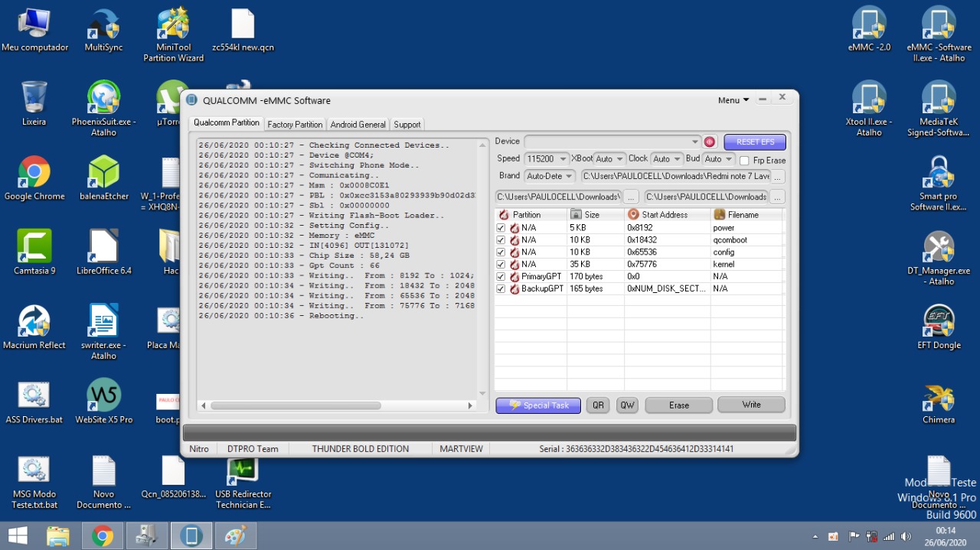This screenshot has width=980, height=550.
Task: Click the RESET EFS button
Action: (x=755, y=142)
